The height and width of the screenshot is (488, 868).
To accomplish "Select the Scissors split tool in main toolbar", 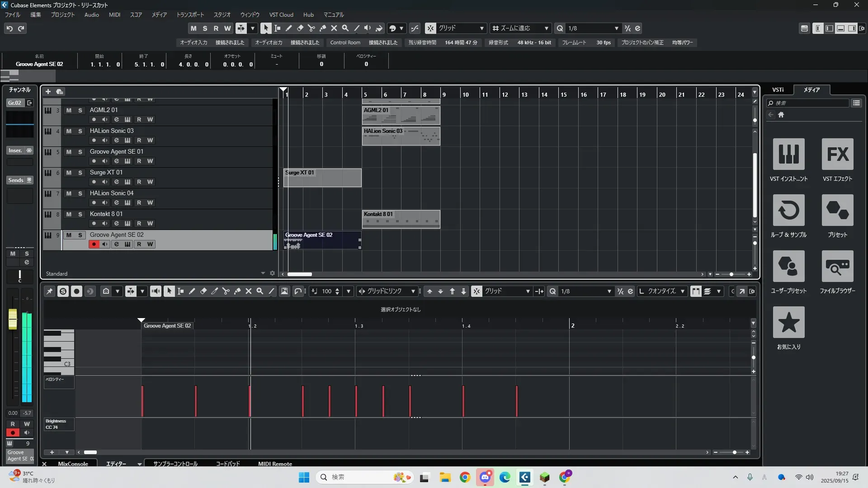I will click(311, 28).
